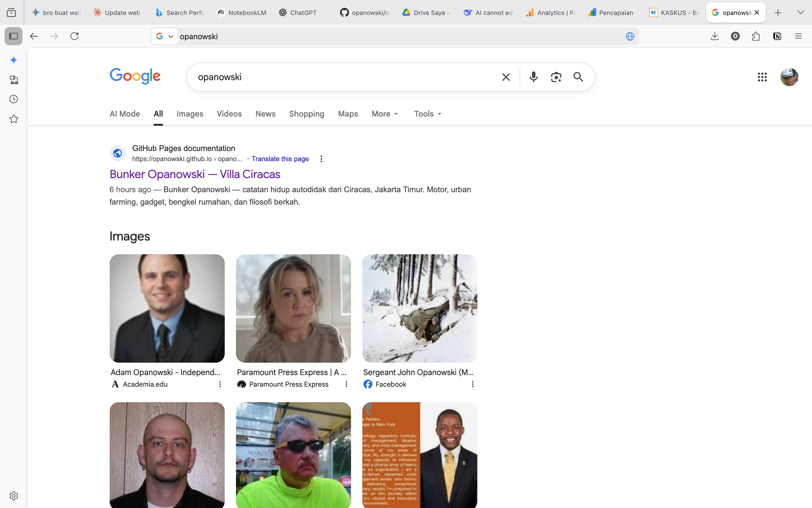Expand the Tools dropdown
The image size is (812, 508).
427,114
